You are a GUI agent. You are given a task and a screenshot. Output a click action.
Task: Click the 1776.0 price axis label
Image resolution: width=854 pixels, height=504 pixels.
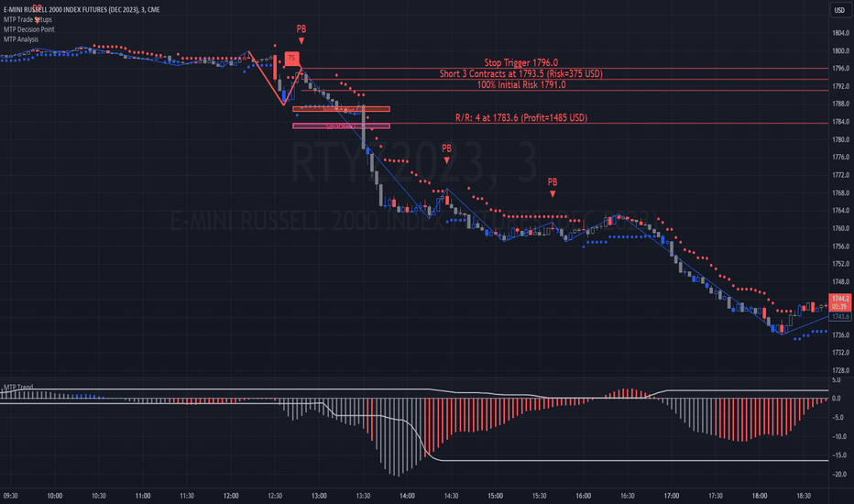click(x=840, y=158)
